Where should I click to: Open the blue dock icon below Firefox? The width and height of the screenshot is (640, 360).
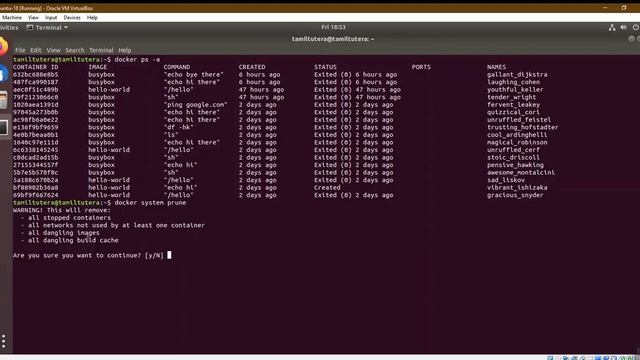point(3,74)
